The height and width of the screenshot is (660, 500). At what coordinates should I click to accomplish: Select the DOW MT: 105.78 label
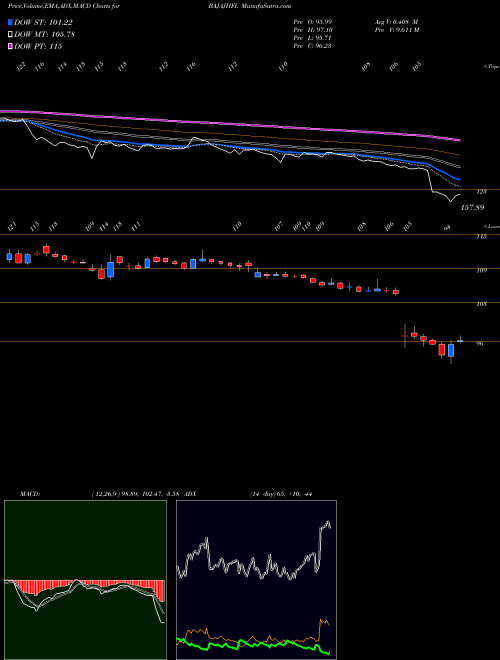point(45,35)
